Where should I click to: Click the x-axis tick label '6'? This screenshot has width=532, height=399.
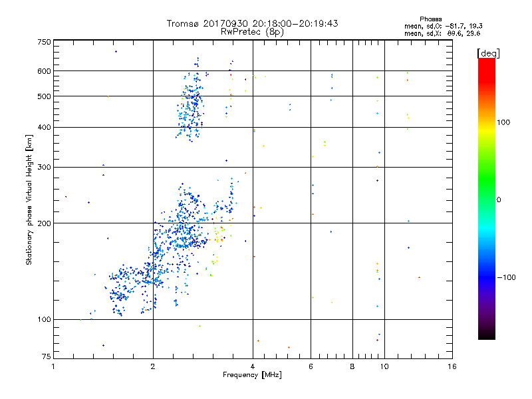point(311,366)
